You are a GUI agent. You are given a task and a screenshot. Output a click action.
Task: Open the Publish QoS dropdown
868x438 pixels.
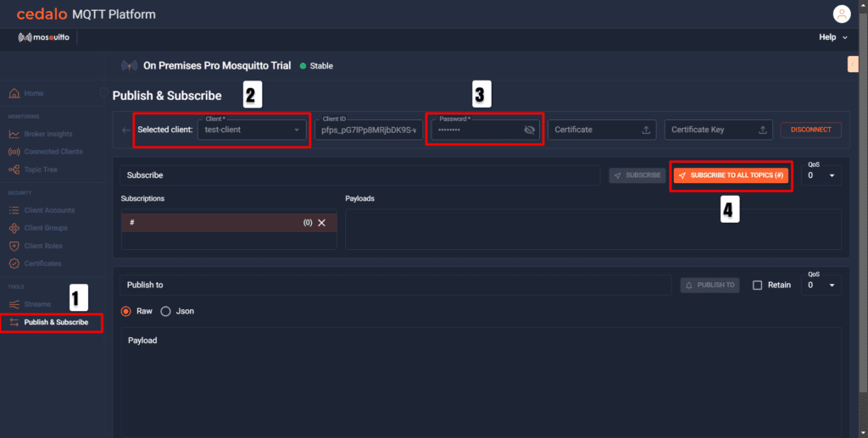tap(821, 285)
